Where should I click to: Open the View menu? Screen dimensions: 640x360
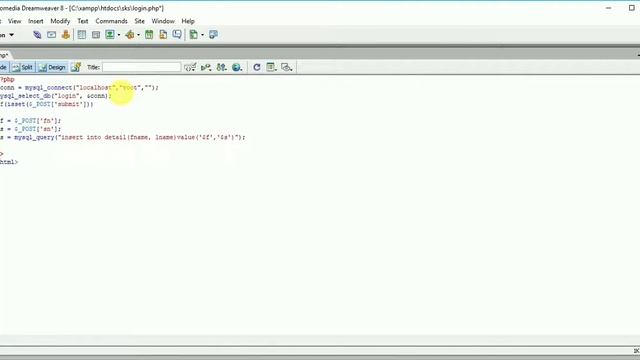15,21
